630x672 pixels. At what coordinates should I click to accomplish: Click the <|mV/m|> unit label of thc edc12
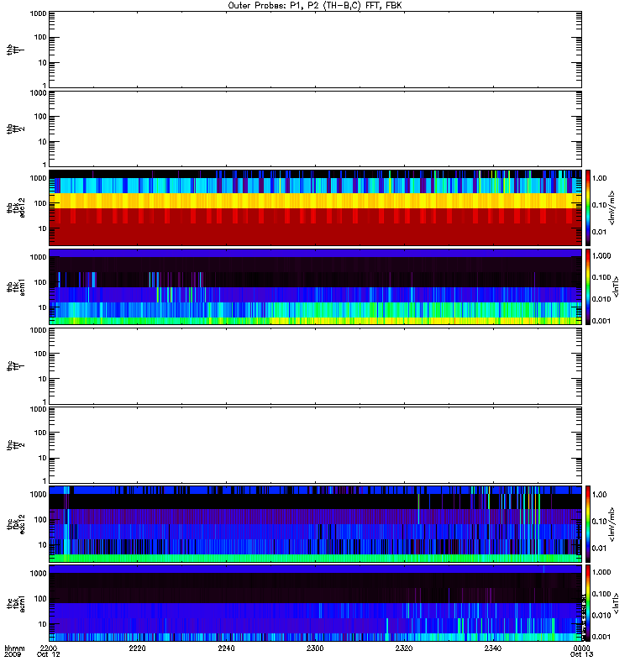(x=612, y=523)
